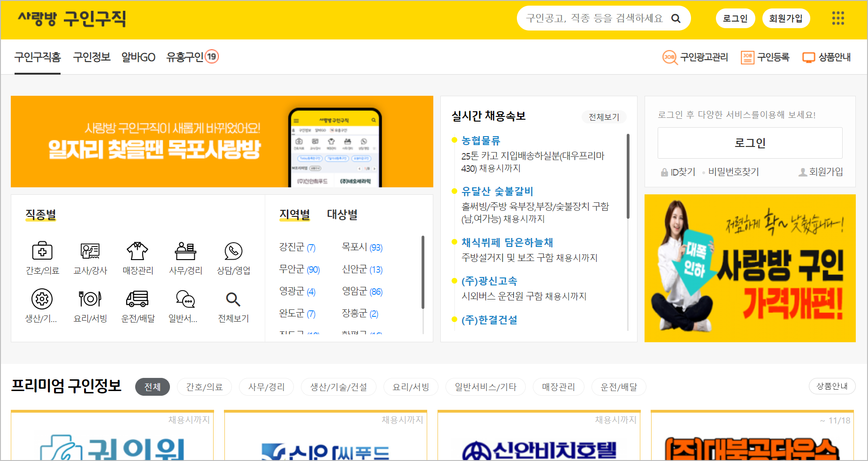Click the region list scrollbar
This screenshot has width=868, height=461.
coord(423,272)
